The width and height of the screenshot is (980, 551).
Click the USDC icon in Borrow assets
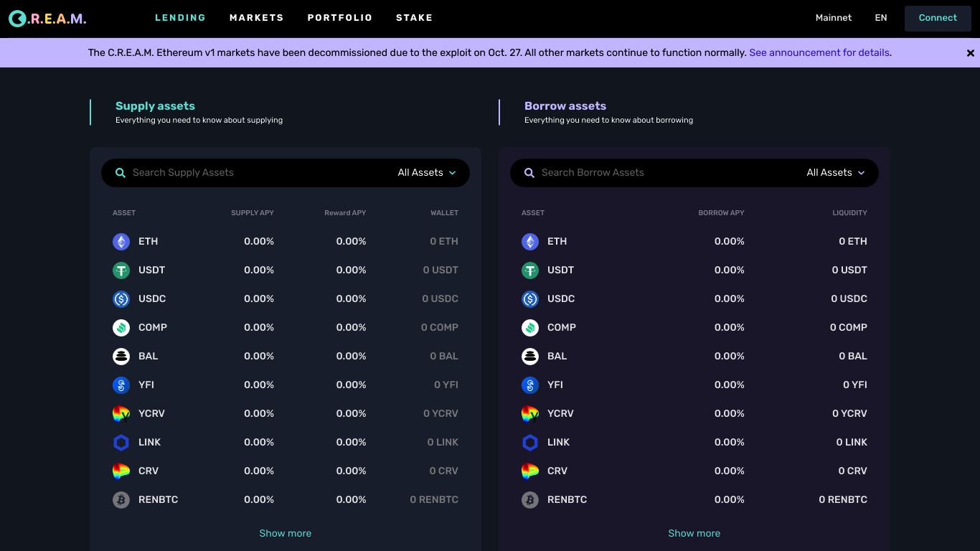530,299
